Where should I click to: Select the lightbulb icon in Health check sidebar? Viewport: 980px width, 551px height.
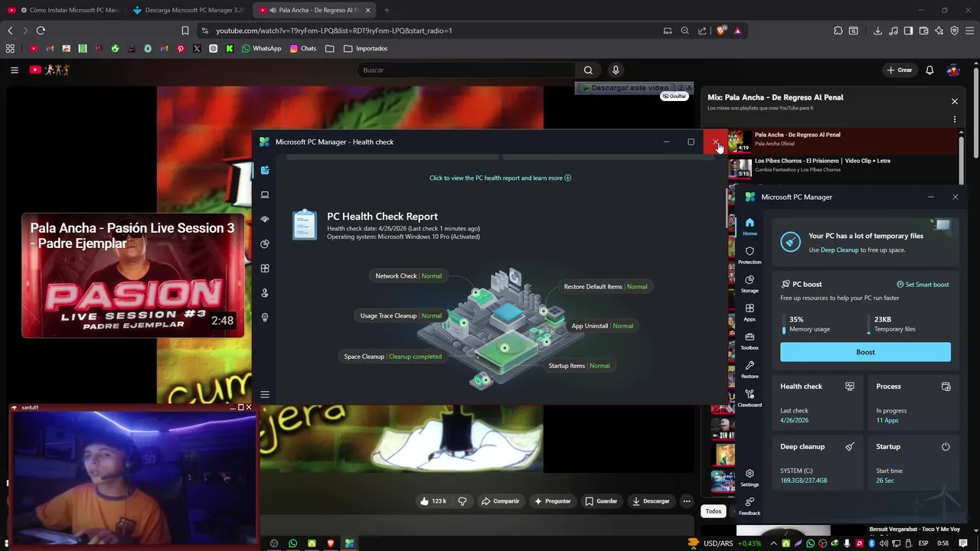coord(265,317)
